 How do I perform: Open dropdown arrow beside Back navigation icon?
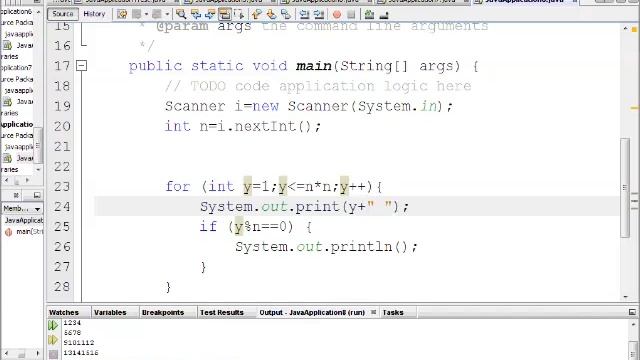(147, 14)
